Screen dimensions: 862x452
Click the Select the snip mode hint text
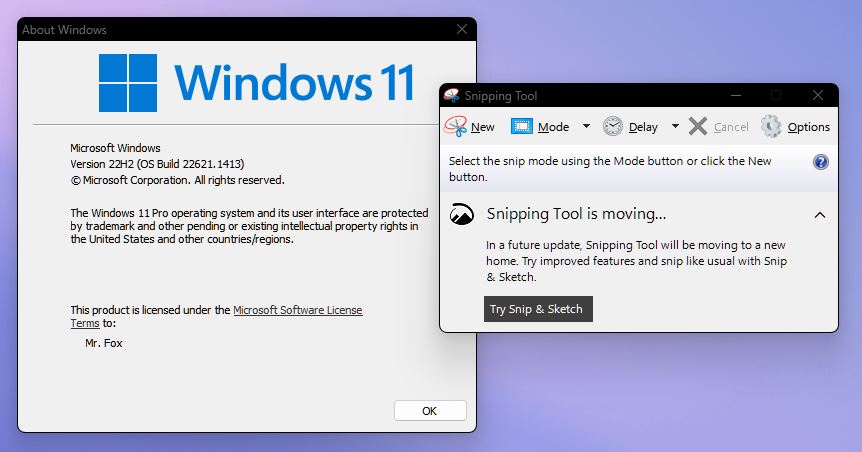point(610,169)
